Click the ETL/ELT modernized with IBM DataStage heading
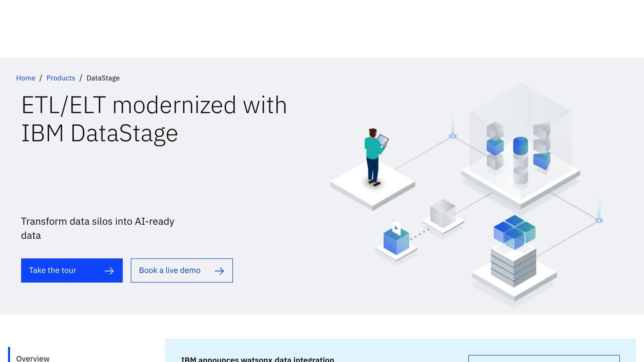The width and height of the screenshot is (644, 362). (154, 119)
